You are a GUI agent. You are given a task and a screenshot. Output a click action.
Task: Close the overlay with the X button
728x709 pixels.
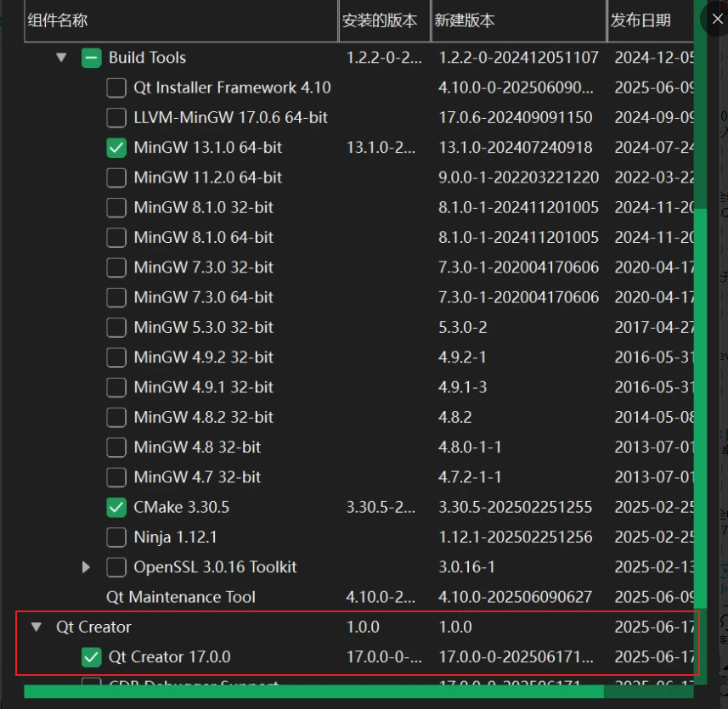tap(716, 19)
